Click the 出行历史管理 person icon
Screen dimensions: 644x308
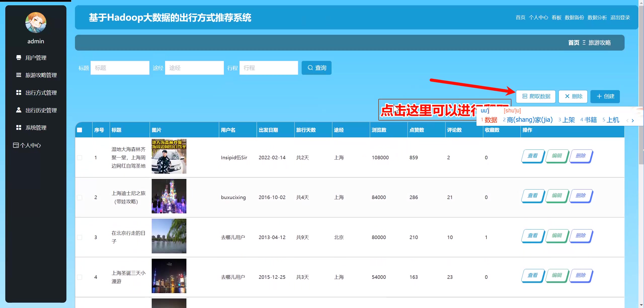tap(19, 110)
